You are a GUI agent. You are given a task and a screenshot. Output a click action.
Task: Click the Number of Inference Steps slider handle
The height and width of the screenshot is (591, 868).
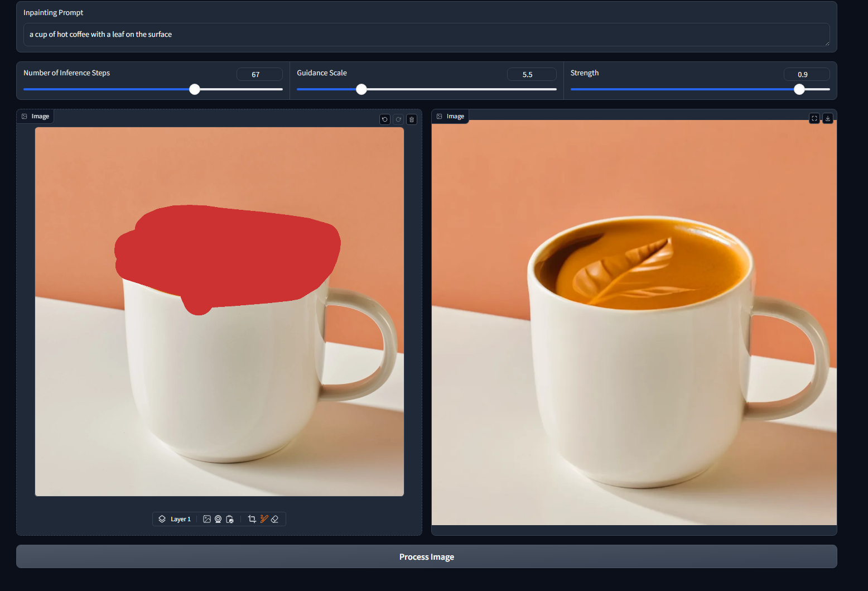point(195,89)
